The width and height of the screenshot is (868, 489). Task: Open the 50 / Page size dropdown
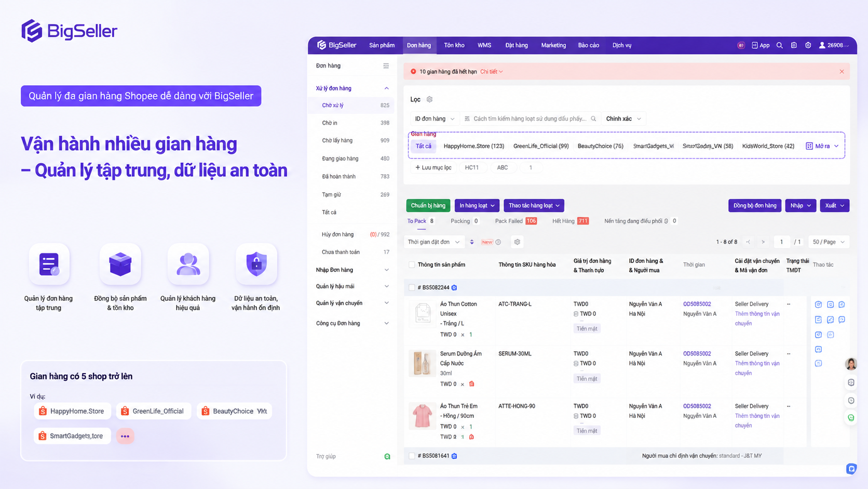pyautogui.click(x=829, y=242)
